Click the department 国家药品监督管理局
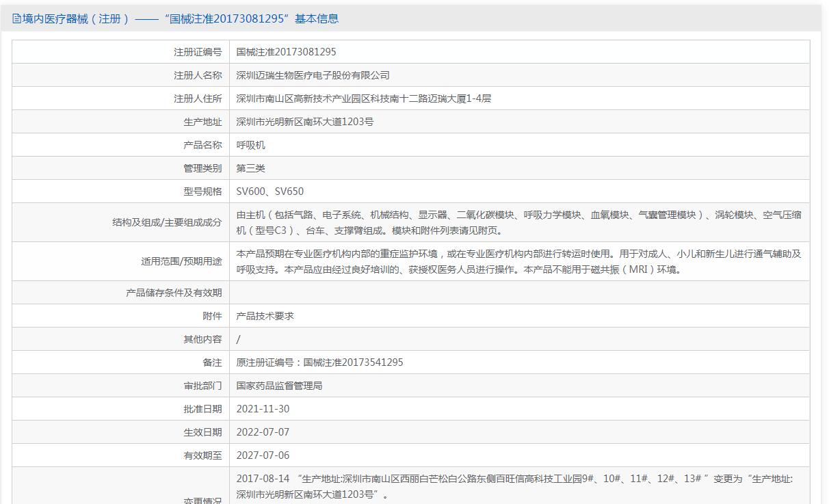 pyautogui.click(x=279, y=386)
